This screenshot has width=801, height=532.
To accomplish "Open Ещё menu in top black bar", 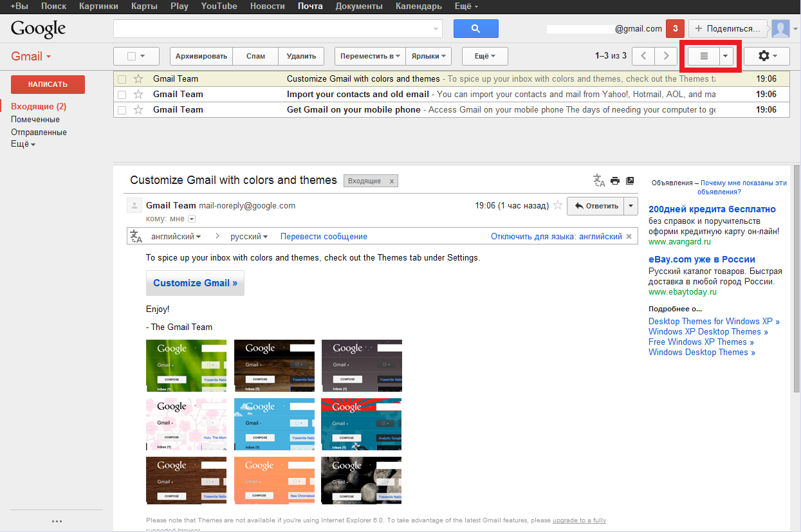I will 466,6.
